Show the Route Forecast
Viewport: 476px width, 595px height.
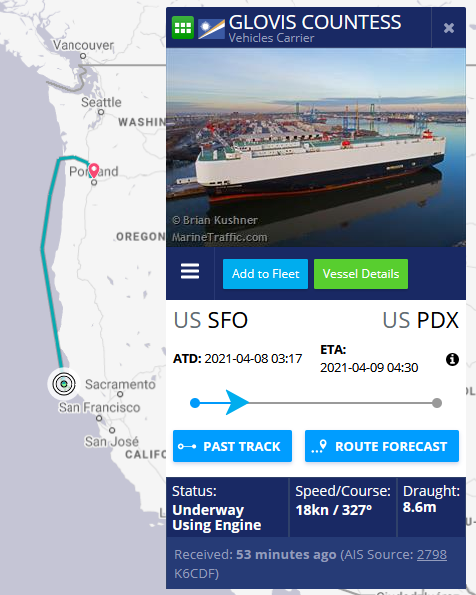tap(382, 446)
